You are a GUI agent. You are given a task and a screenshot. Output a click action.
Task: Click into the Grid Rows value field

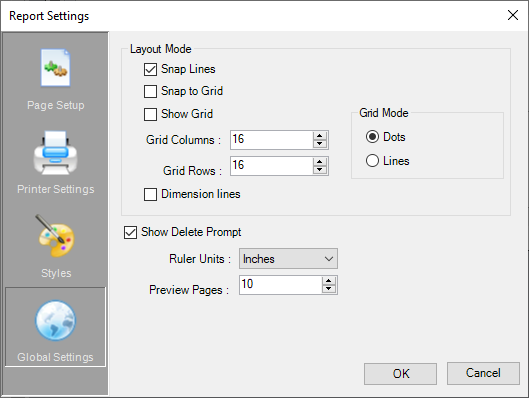coord(272,166)
